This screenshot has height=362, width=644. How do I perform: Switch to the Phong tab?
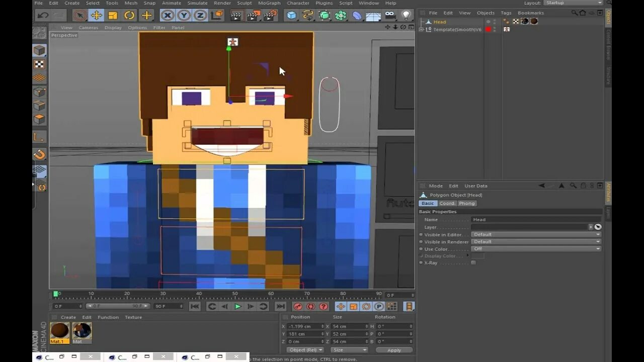[467, 204]
